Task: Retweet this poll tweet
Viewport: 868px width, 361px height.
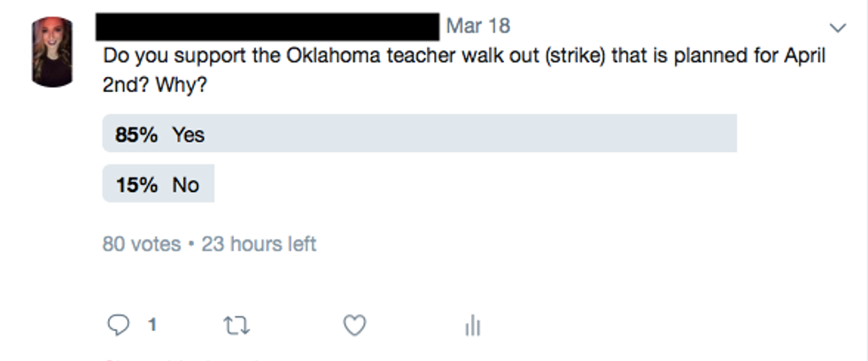Action: 236,326
